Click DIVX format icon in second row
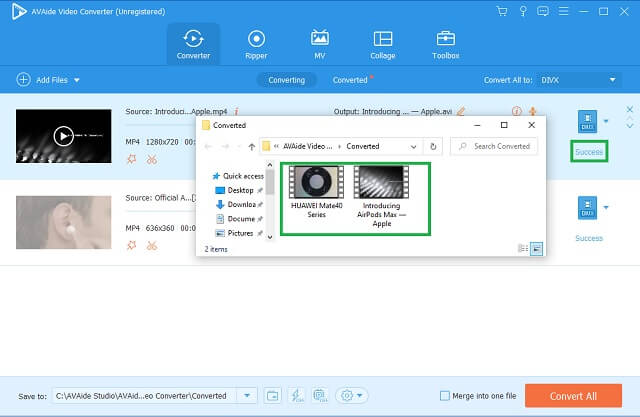Image resolution: width=640 pixels, height=417 pixels. click(587, 208)
